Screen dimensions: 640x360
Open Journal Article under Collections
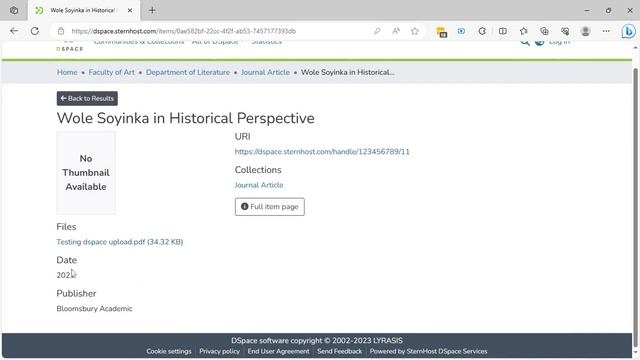pyautogui.click(x=259, y=185)
